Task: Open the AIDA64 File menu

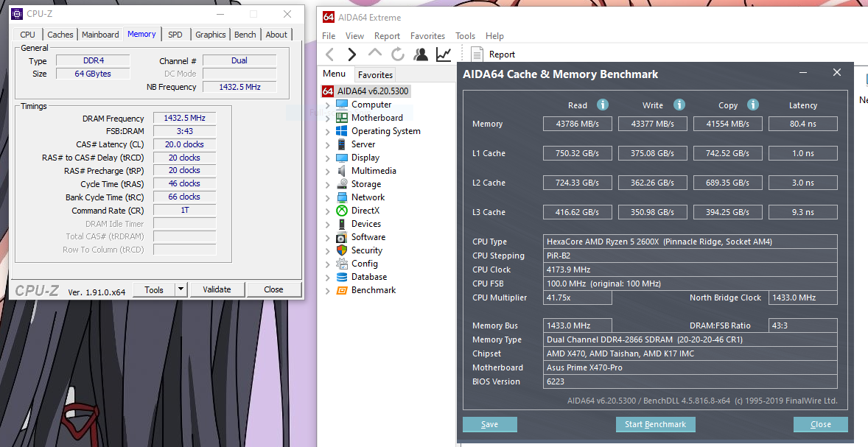Action: [x=329, y=36]
